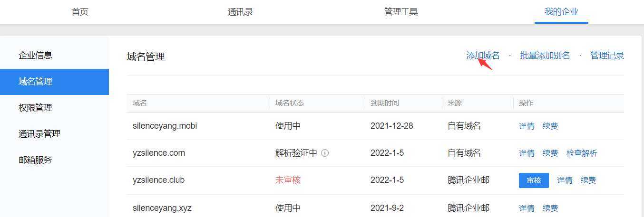Switch to 通讯录 tab
This screenshot has height=217, width=644.
coord(240,12)
